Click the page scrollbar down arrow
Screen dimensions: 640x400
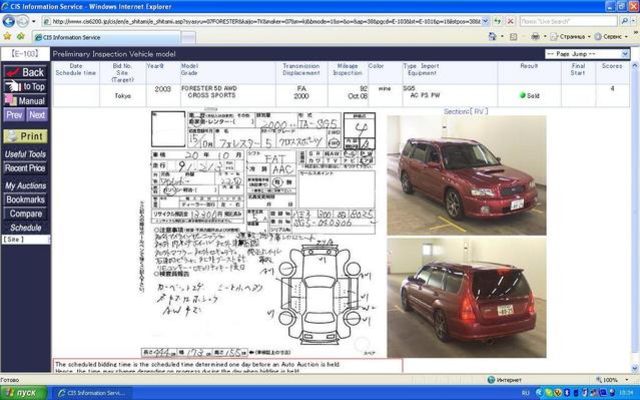(635, 369)
